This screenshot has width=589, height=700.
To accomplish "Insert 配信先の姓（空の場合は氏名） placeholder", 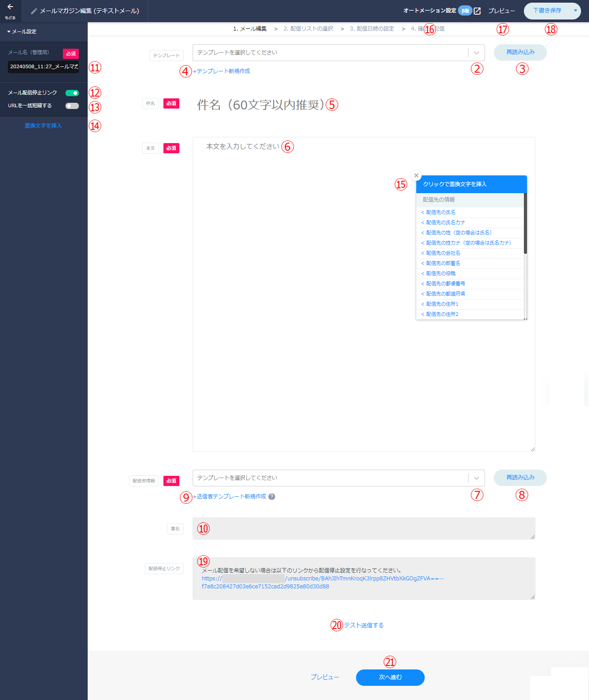I will [x=470, y=233].
